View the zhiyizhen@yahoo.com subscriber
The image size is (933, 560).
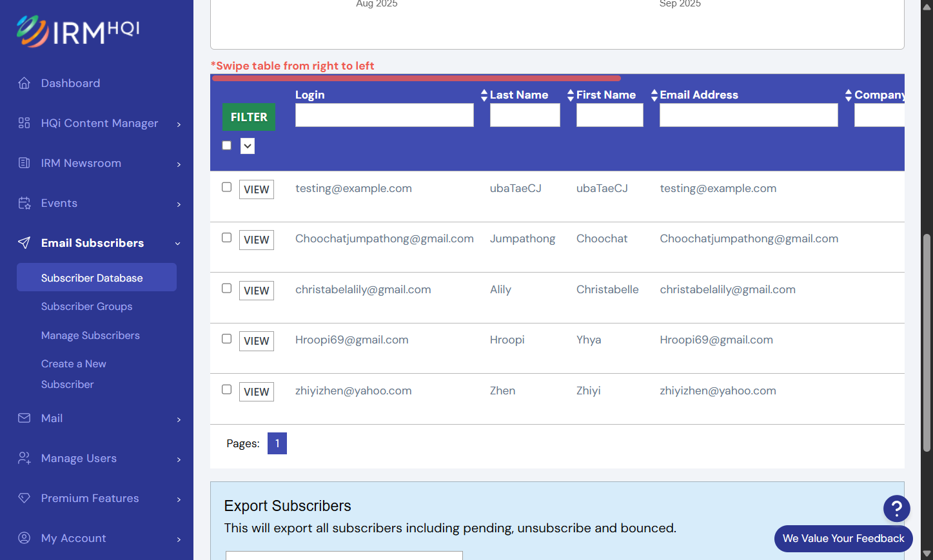click(257, 392)
